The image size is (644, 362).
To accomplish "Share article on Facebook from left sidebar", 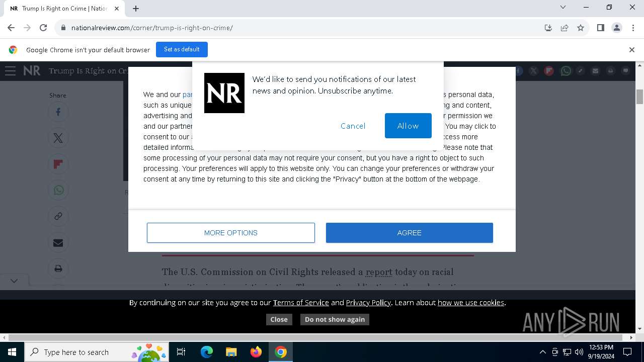I will click(58, 112).
